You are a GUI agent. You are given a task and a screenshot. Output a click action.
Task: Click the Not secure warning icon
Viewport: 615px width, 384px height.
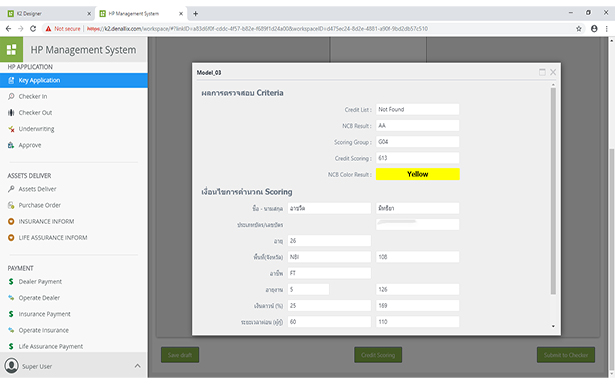tap(48, 29)
